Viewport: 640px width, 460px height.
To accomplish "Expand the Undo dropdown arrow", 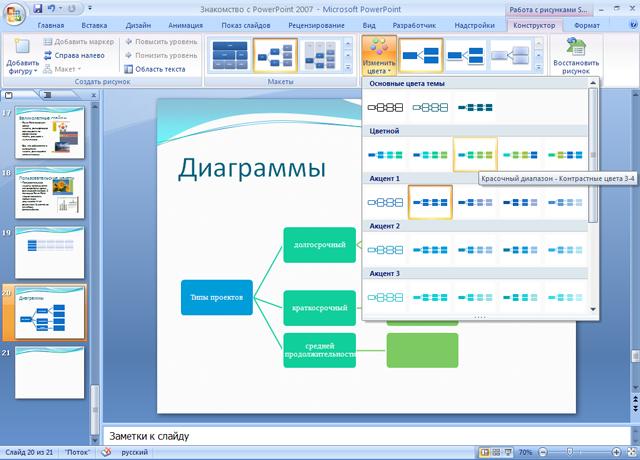I will click(x=59, y=8).
